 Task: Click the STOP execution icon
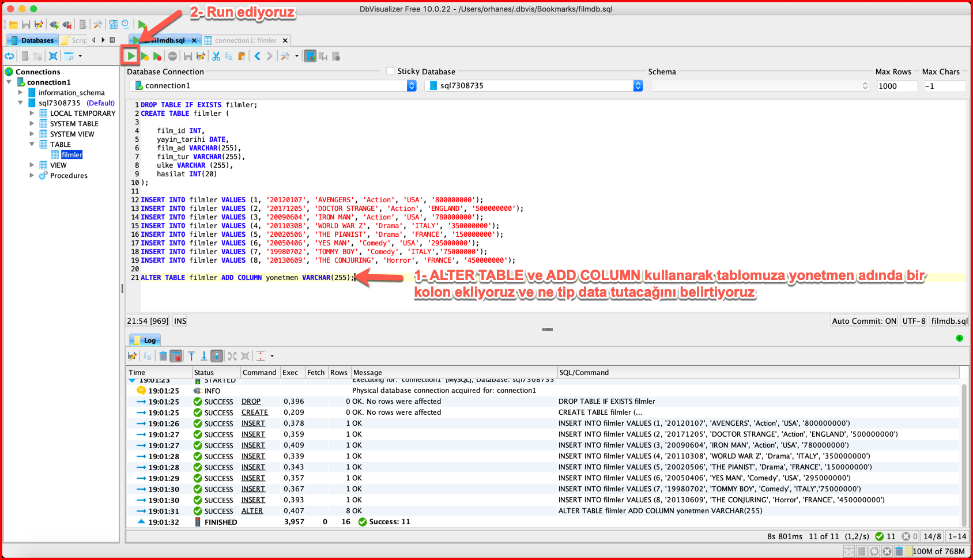[172, 56]
